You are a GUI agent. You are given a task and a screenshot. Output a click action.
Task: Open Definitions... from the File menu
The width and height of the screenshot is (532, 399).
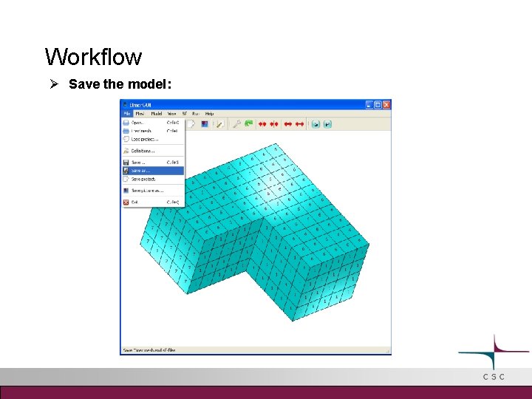[x=153, y=151]
